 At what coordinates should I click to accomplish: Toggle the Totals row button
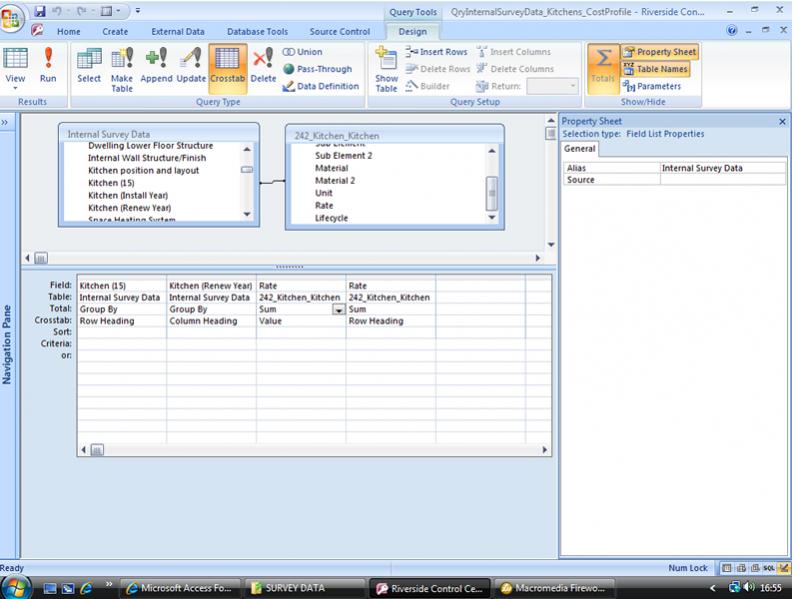603,68
